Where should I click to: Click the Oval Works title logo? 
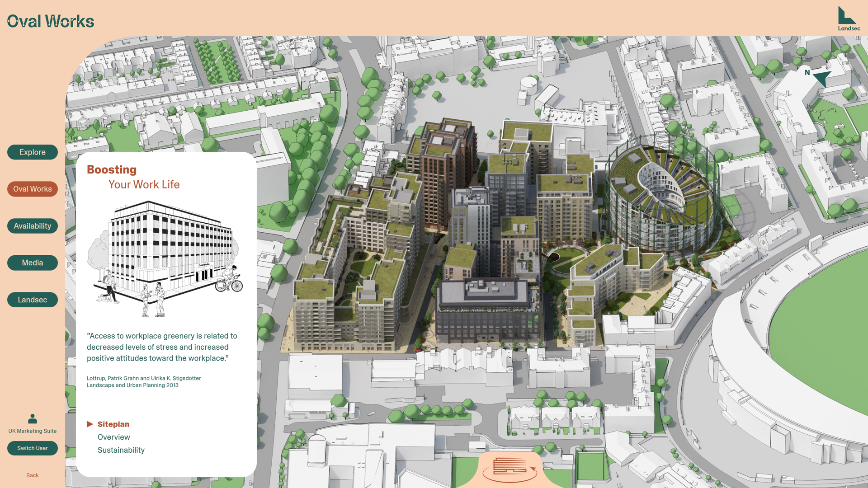pos(51,21)
